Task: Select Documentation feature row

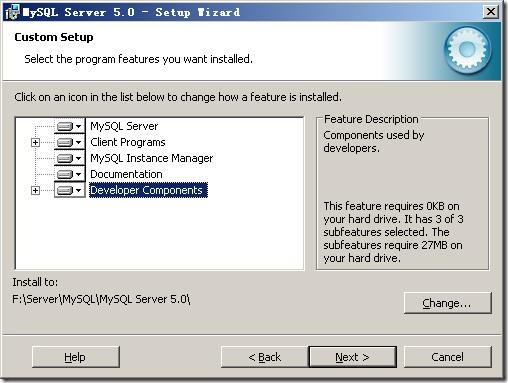Action: click(x=126, y=174)
